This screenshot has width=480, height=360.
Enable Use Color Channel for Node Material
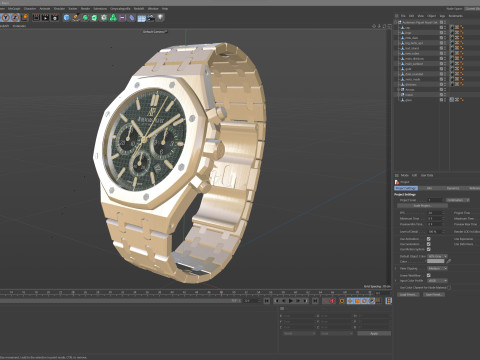coord(450,287)
